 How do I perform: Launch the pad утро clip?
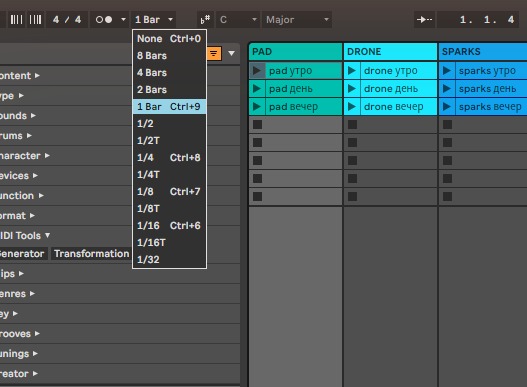pyautogui.click(x=257, y=71)
